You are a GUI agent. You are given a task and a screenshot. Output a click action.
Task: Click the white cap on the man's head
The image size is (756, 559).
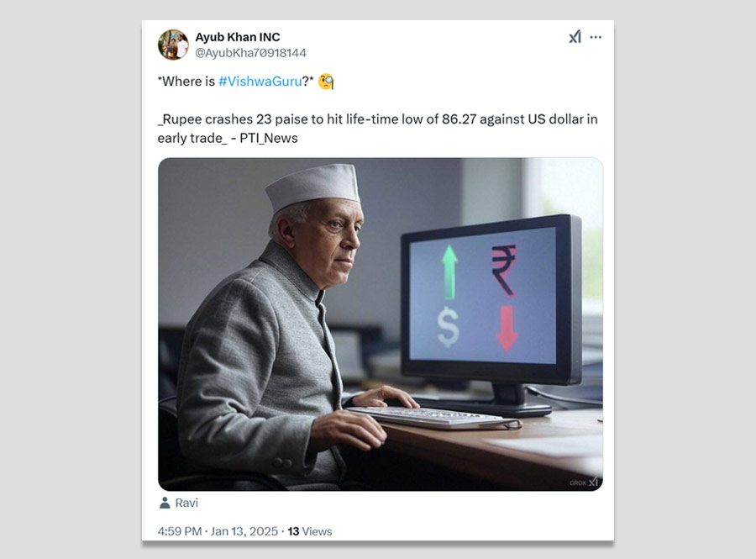pos(313,187)
